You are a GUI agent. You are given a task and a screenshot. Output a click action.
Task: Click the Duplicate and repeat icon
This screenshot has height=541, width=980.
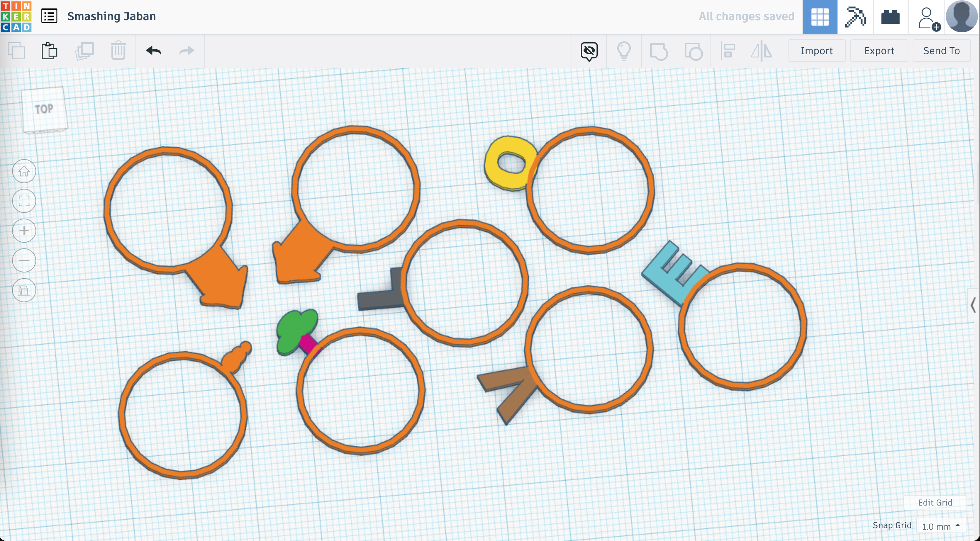coord(84,51)
